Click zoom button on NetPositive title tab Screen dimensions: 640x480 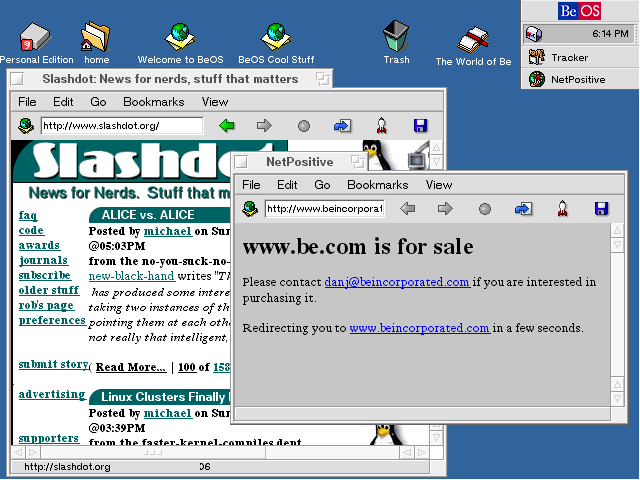358,162
